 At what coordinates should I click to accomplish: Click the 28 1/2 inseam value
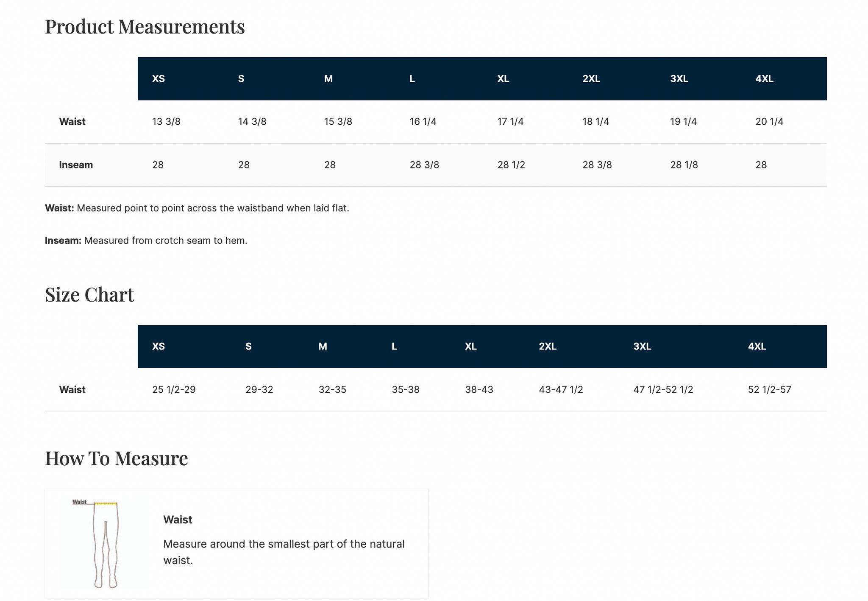pos(511,165)
